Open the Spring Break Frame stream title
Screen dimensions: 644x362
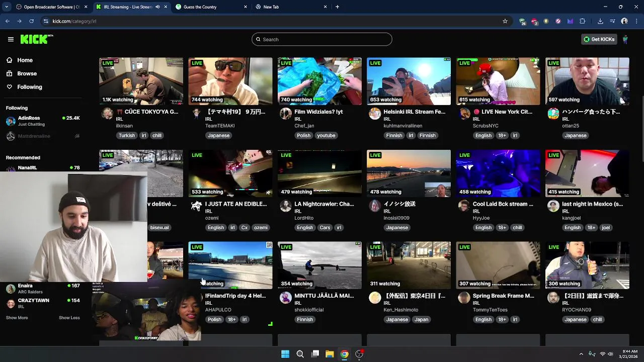[x=504, y=296]
